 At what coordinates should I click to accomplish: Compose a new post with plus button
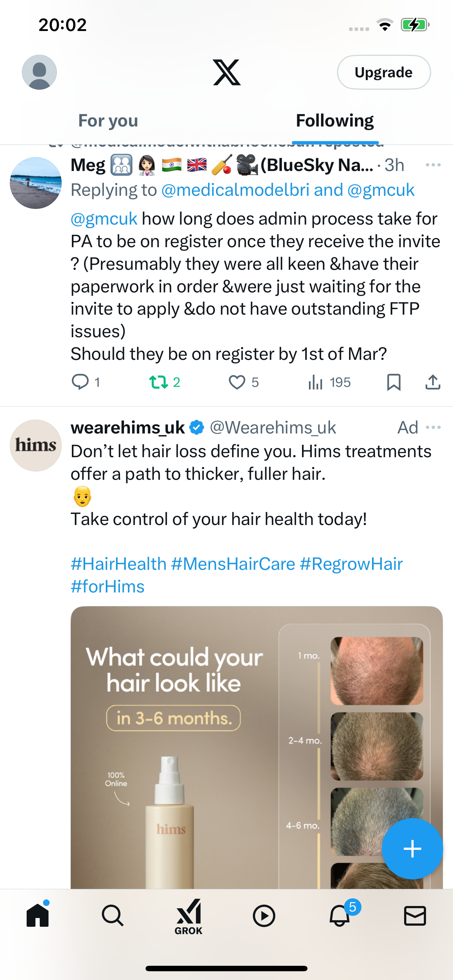tap(412, 848)
